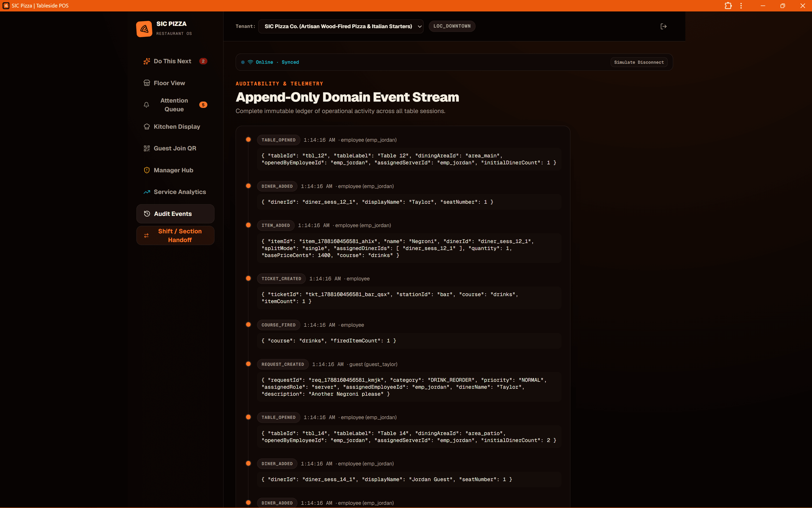Click the Manager Hub shield icon
The height and width of the screenshot is (508, 812).
(147, 170)
